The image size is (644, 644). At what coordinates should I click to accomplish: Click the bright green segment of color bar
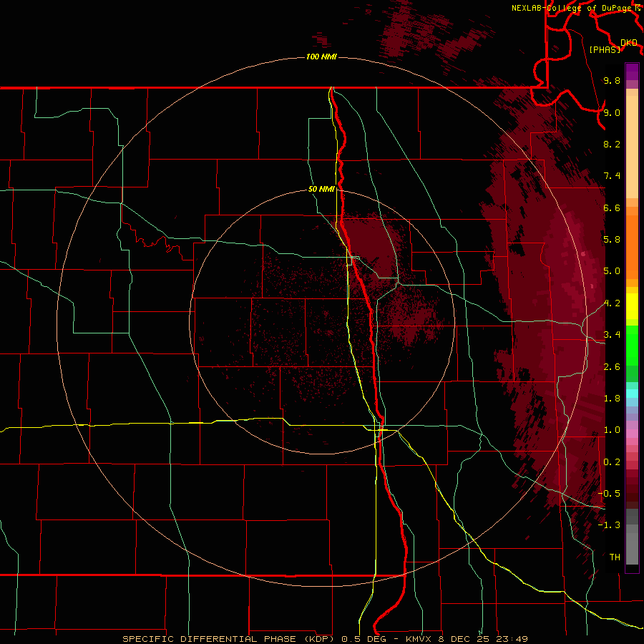pyautogui.click(x=632, y=345)
